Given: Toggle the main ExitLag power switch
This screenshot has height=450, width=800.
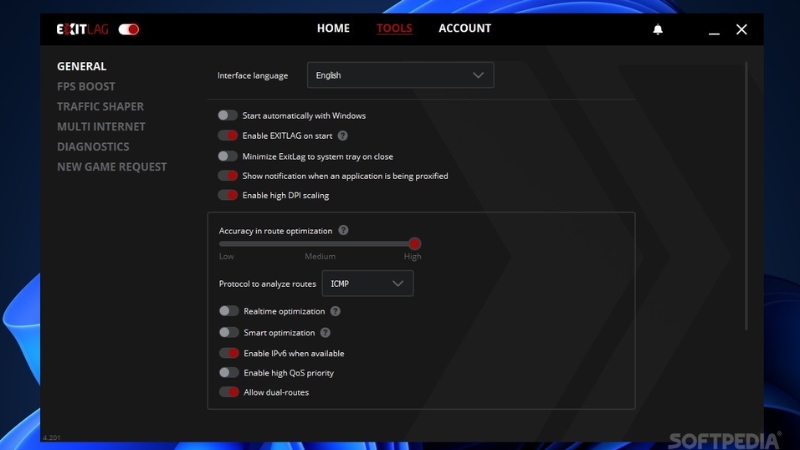Looking at the screenshot, I should pyautogui.click(x=129, y=29).
